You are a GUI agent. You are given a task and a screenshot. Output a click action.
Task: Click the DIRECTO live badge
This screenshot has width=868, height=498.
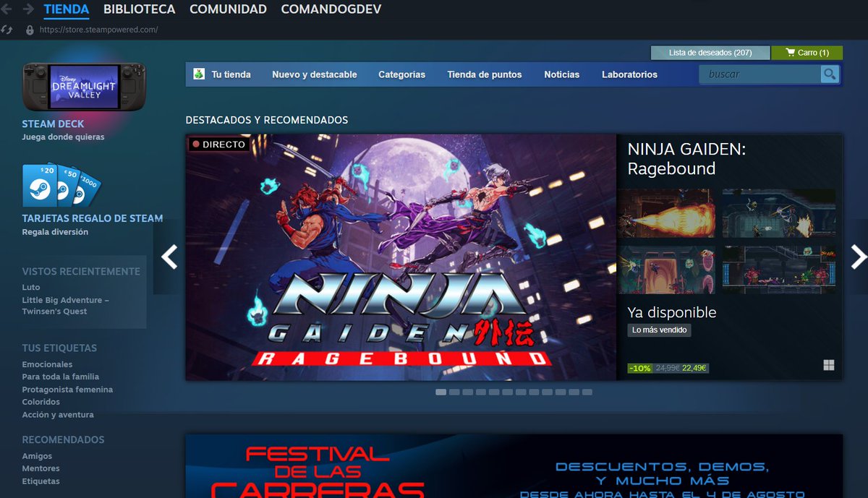coord(218,144)
